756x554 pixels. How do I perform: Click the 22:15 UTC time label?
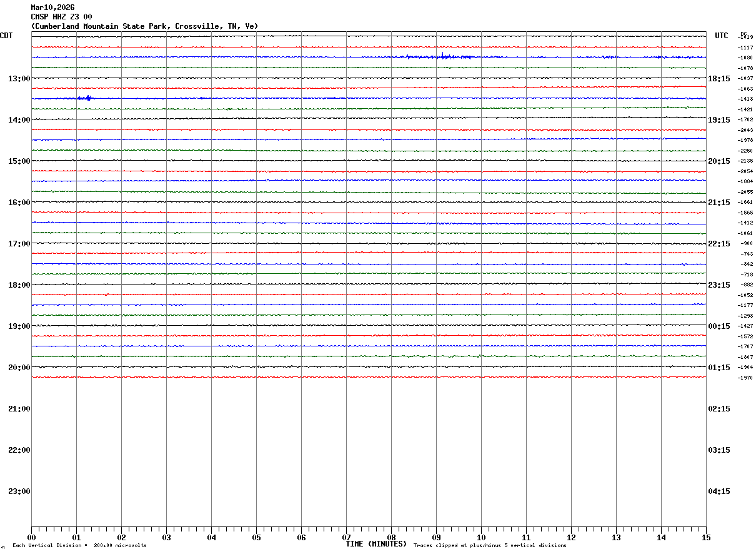[719, 244]
